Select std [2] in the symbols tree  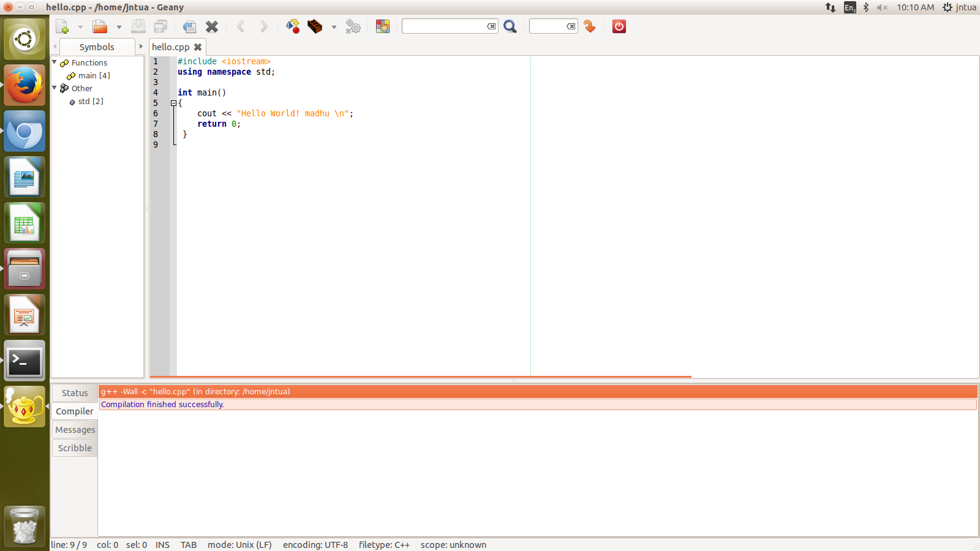click(91, 102)
